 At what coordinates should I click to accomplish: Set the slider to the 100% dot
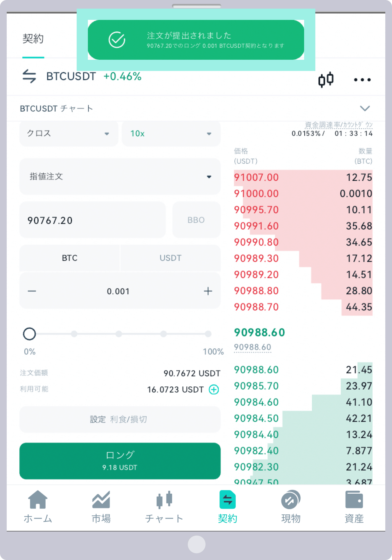point(208,334)
